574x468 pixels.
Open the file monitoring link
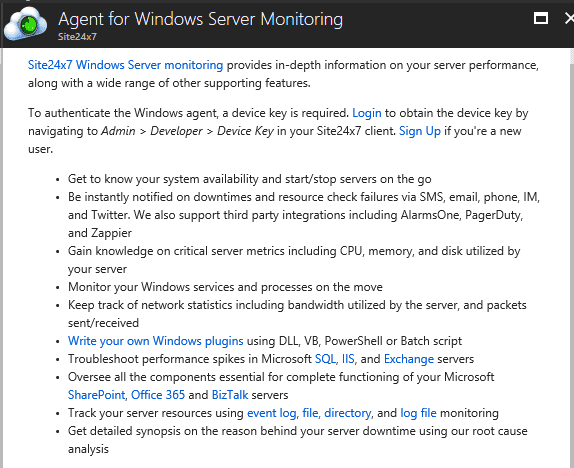point(310,413)
